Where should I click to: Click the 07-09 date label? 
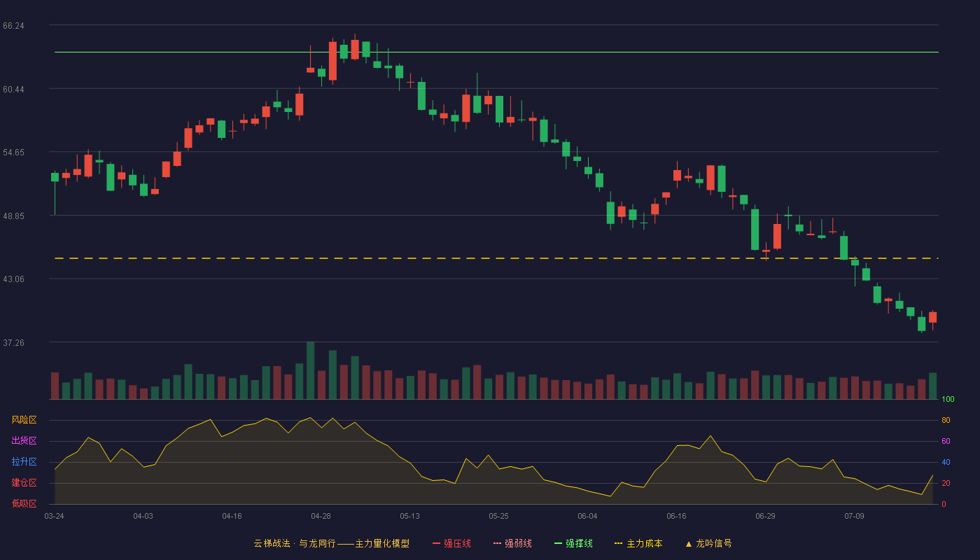(x=854, y=516)
